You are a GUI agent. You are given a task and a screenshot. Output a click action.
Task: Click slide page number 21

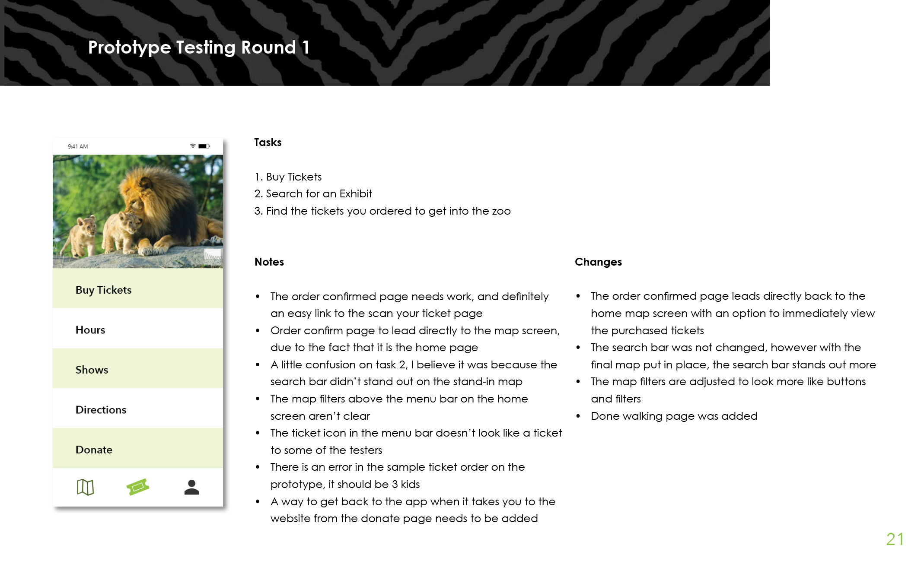[x=895, y=539]
